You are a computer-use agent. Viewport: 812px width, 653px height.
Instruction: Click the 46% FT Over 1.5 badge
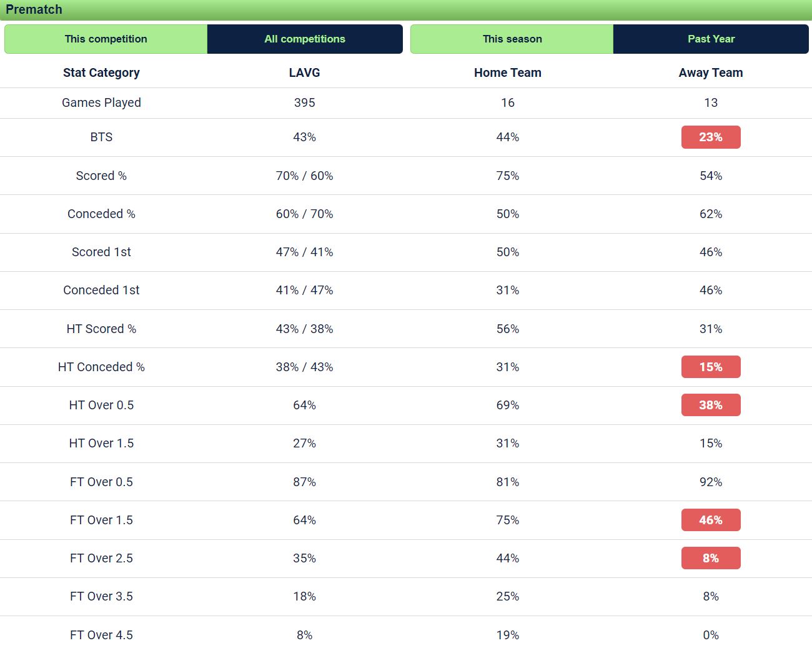click(x=711, y=520)
